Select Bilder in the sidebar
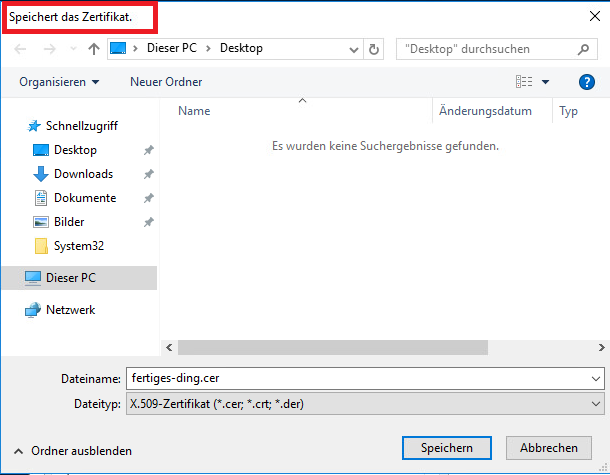Image resolution: width=610 pixels, height=475 pixels. [68, 222]
